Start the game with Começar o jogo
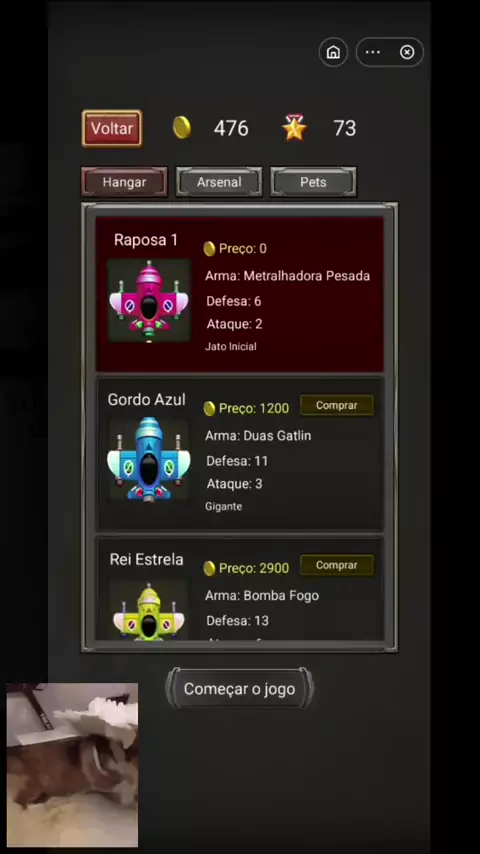The height and width of the screenshot is (854, 480). tap(240, 689)
